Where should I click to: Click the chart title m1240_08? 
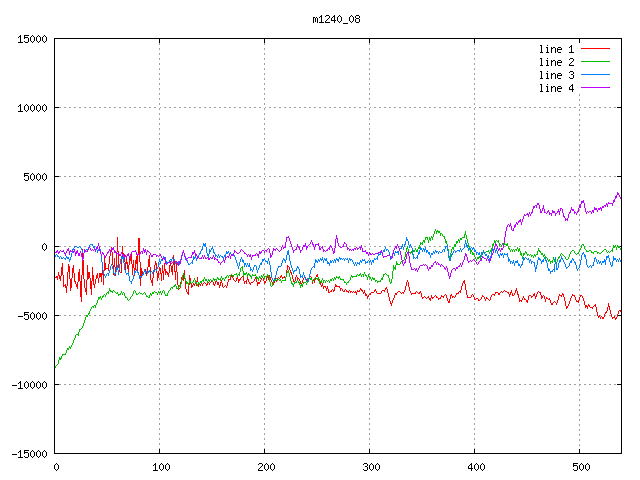(x=336, y=19)
